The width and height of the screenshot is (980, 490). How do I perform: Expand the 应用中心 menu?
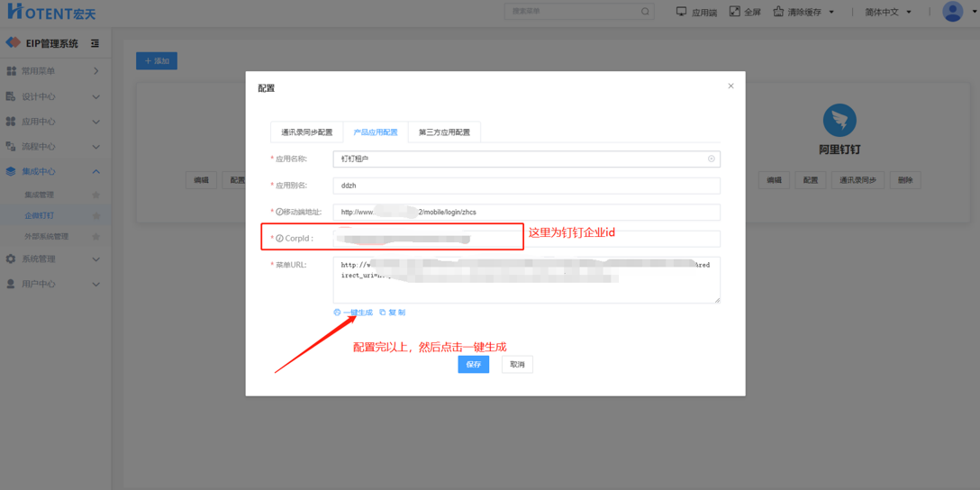click(x=56, y=122)
